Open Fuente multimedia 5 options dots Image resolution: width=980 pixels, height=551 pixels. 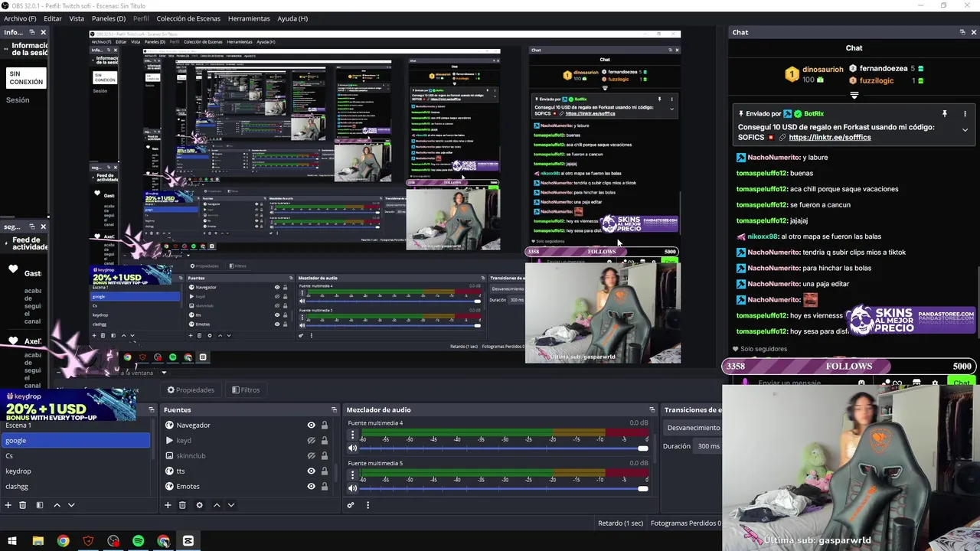coord(352,476)
